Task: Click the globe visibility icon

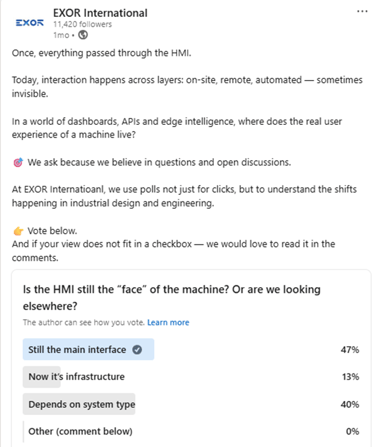Action: click(83, 35)
